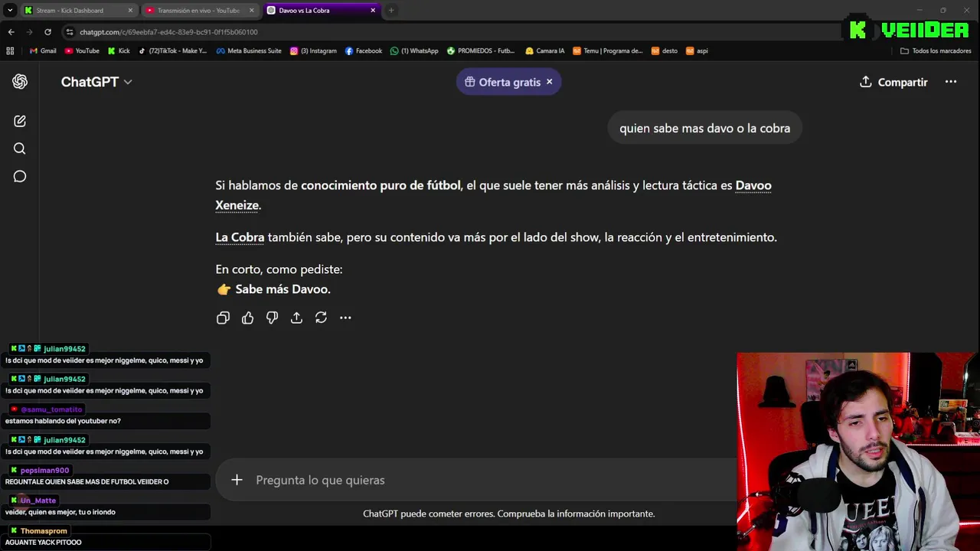
Task: Start a new chat with pencil icon
Action: [x=20, y=121]
